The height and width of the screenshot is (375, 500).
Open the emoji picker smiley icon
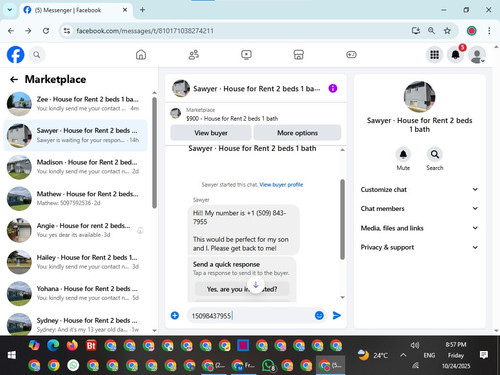point(319,315)
